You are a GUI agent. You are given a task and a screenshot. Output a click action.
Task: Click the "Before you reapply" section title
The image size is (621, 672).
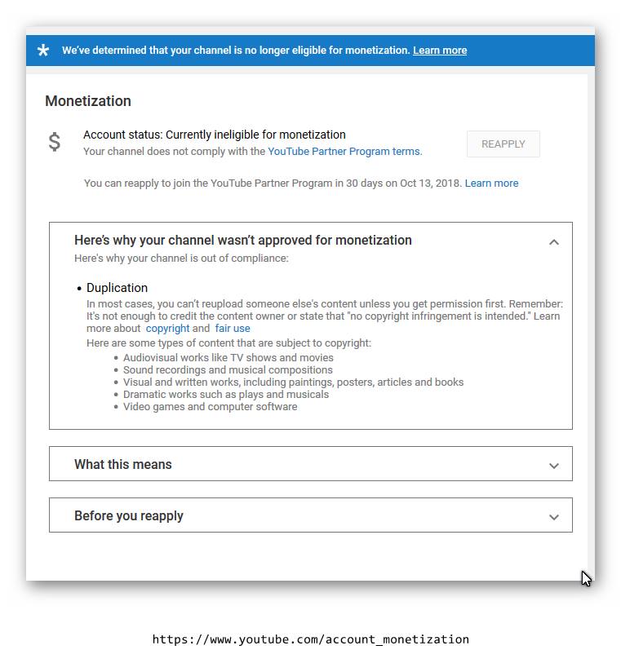point(129,516)
